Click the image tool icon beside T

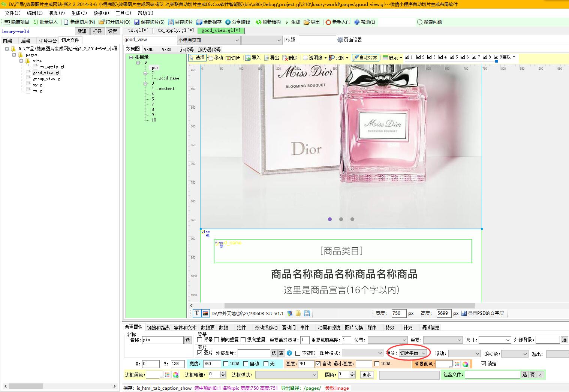click(x=205, y=313)
